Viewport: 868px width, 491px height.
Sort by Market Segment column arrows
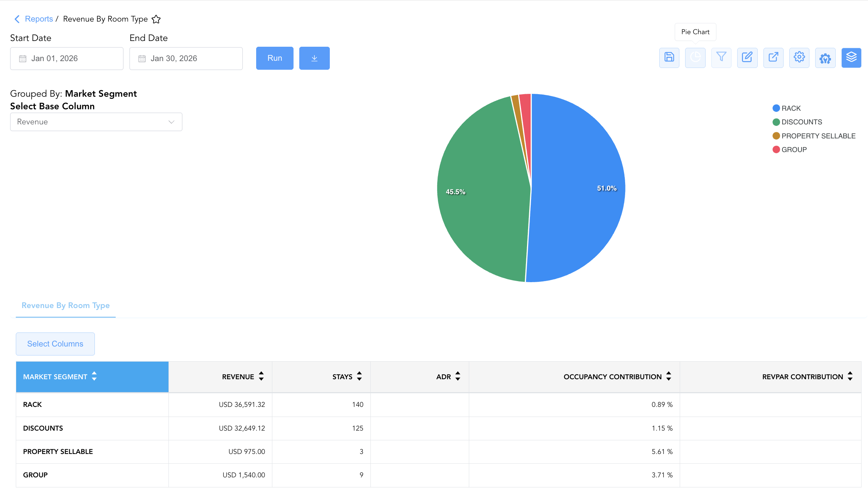(x=94, y=376)
